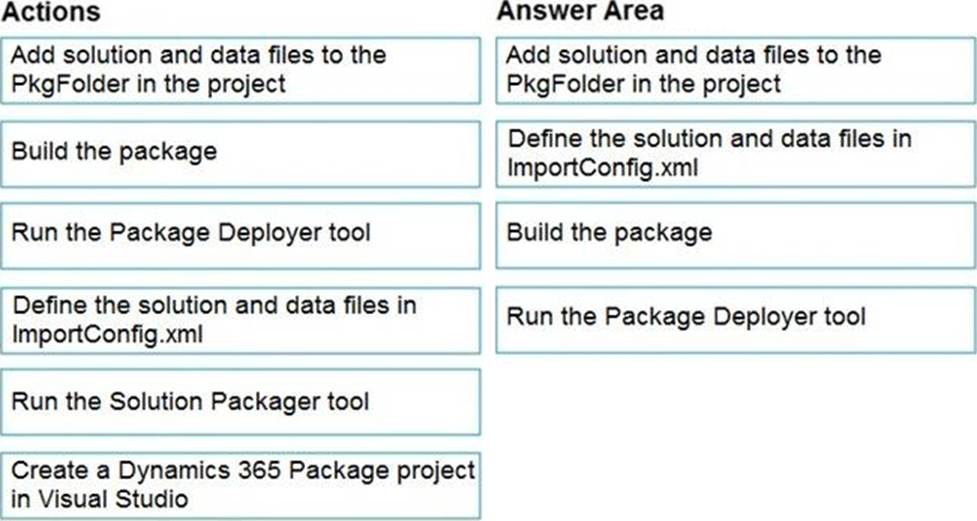
Task: Select 'Add solution and data files' in Actions list
Action: (x=241, y=70)
